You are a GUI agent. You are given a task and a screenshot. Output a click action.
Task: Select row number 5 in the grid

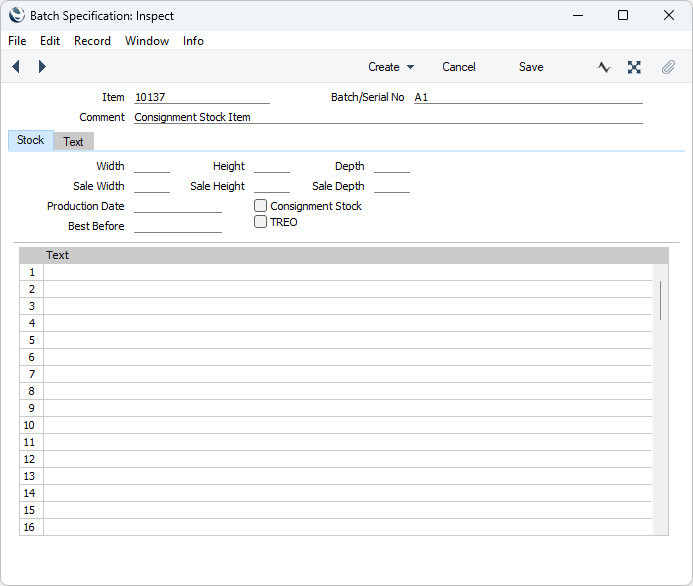(x=31, y=340)
